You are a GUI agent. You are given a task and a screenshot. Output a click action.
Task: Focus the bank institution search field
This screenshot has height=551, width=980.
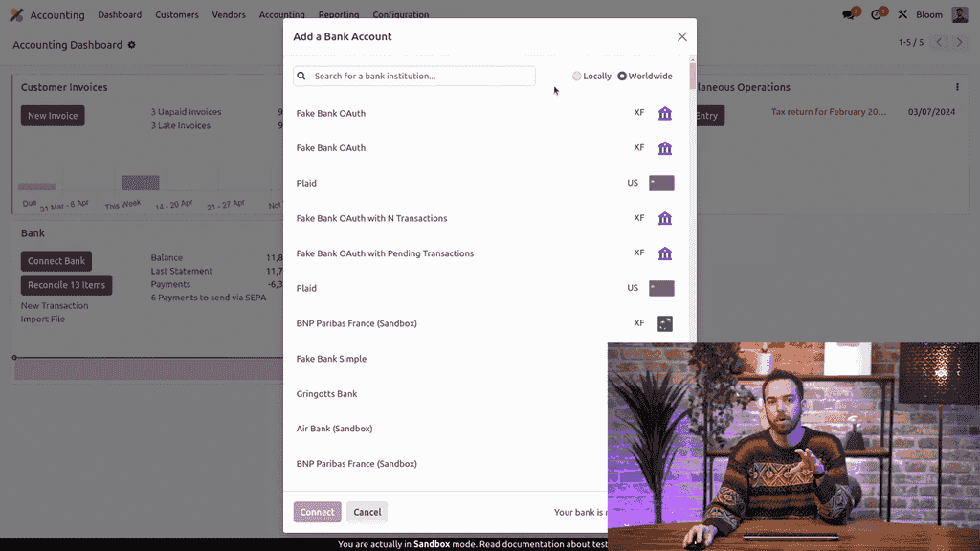pos(421,76)
